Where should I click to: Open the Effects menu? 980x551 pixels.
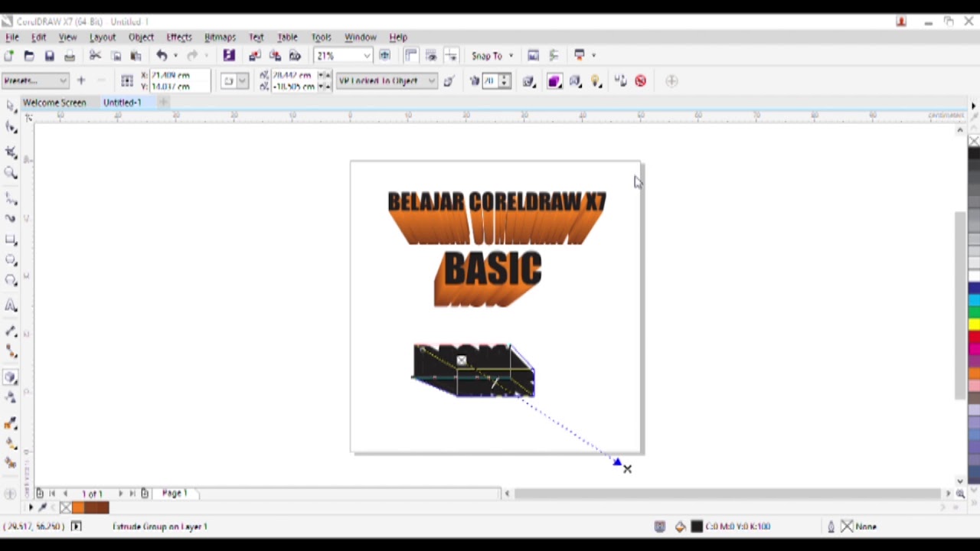pyautogui.click(x=179, y=37)
